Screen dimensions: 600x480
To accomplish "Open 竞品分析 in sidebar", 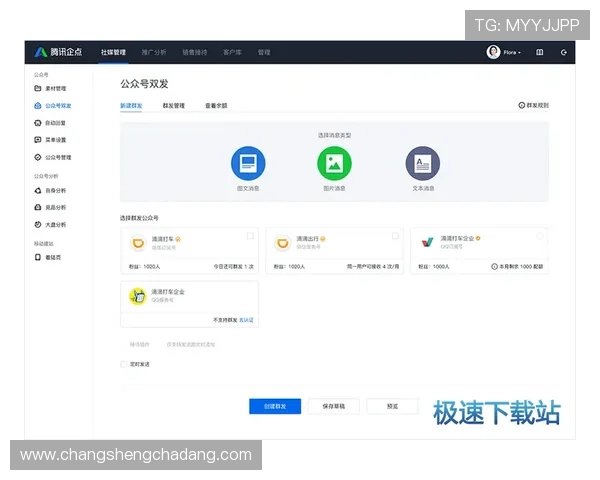I will [50, 207].
